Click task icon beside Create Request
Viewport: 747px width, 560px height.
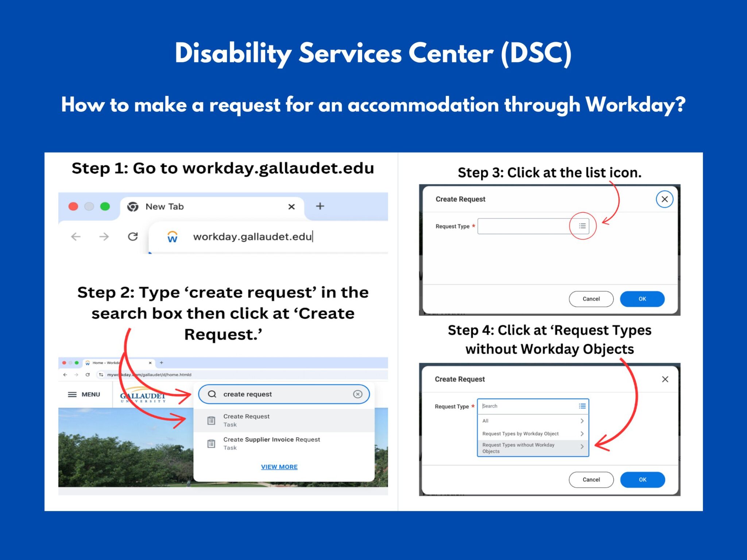tap(211, 420)
